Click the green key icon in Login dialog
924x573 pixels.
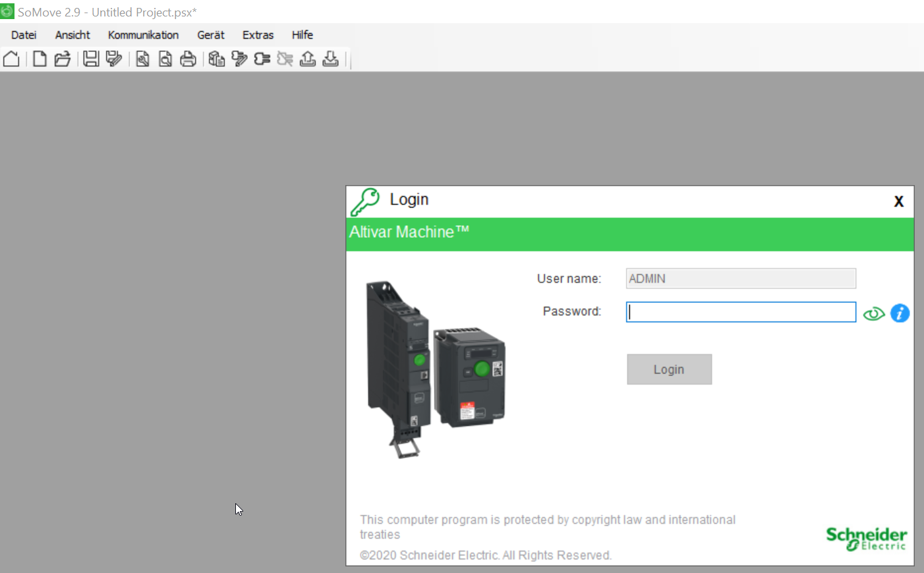(365, 202)
